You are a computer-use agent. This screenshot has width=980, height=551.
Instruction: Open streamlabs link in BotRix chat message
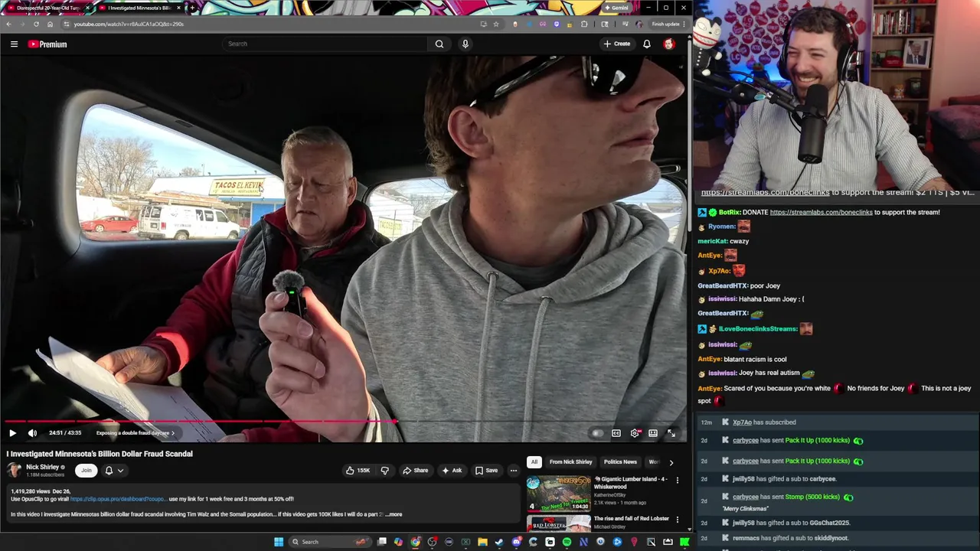[x=821, y=212]
